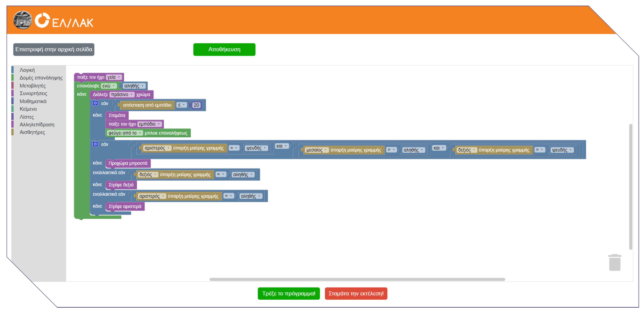
Task: Open the Δομές επανάληψης category
Action: pyautogui.click(x=41, y=78)
